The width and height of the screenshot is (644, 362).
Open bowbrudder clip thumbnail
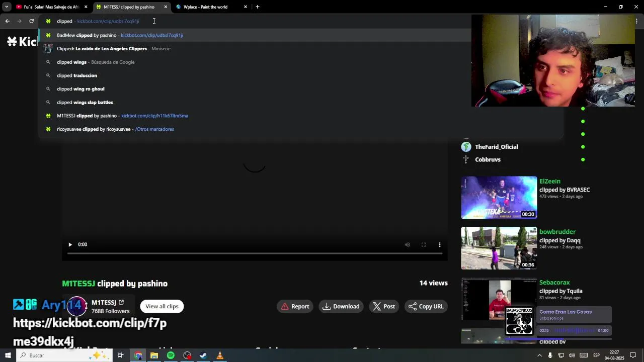499,248
